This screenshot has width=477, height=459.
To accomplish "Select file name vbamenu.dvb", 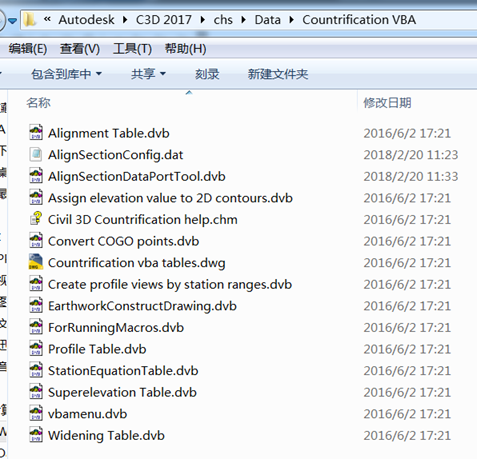I will pyautogui.click(x=88, y=414).
